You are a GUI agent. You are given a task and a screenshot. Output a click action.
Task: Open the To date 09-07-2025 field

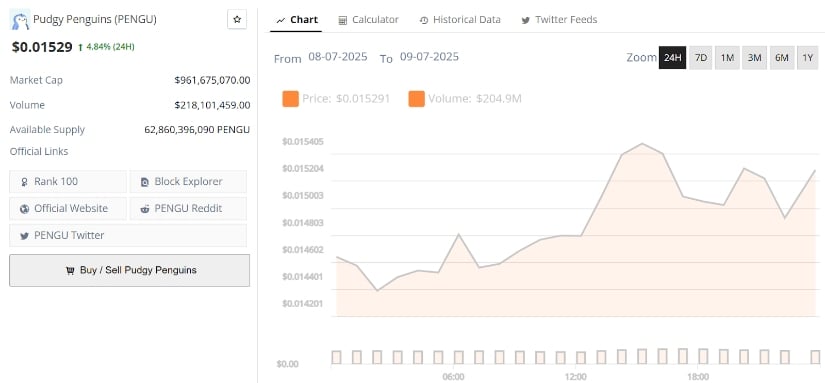pyautogui.click(x=429, y=57)
